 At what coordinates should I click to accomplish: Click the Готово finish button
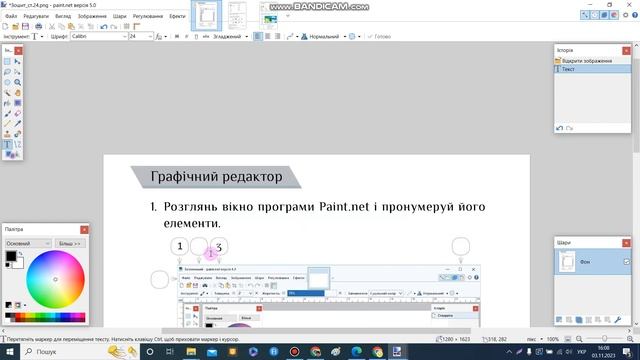pyautogui.click(x=379, y=36)
